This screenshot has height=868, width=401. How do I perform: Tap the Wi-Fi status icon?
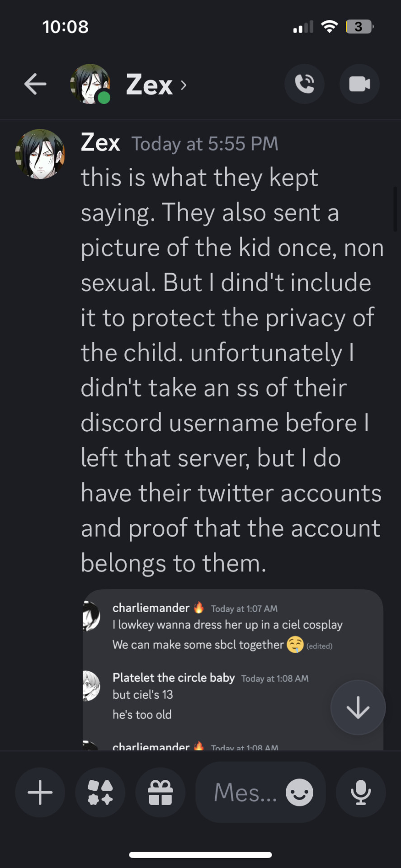click(330, 27)
